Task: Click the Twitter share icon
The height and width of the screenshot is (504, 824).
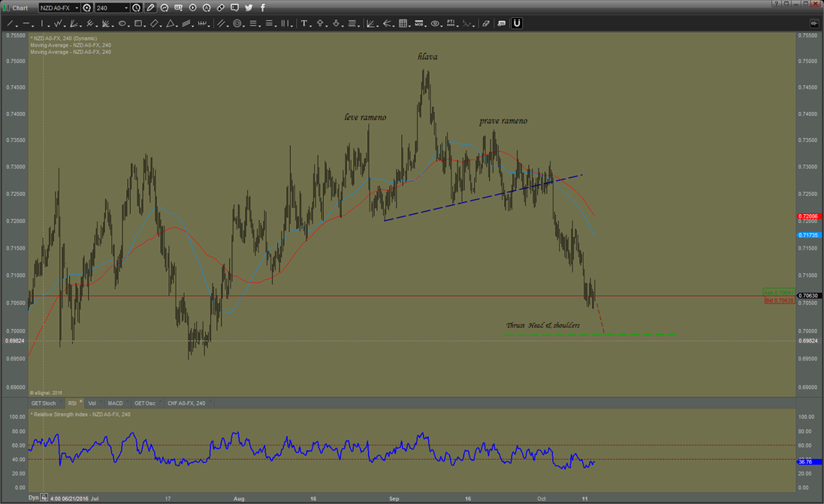Action: click(249, 8)
